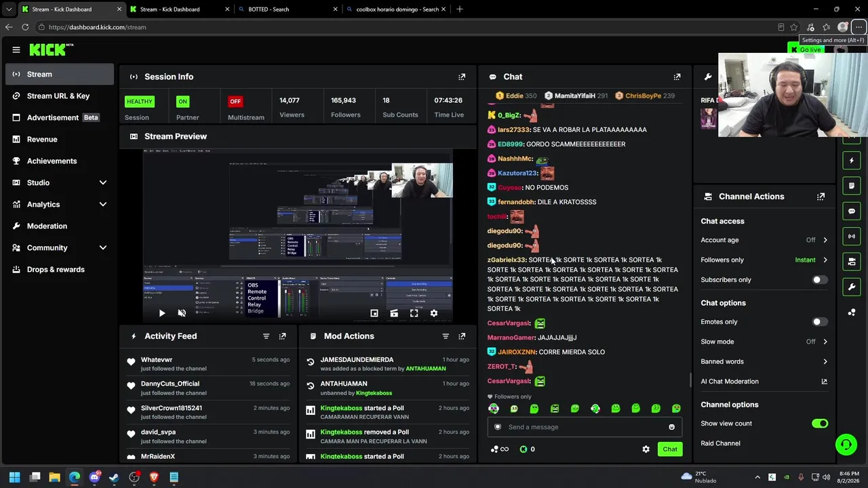
Task: Click the three-dots icon below wrench widget
Action: coord(852,312)
